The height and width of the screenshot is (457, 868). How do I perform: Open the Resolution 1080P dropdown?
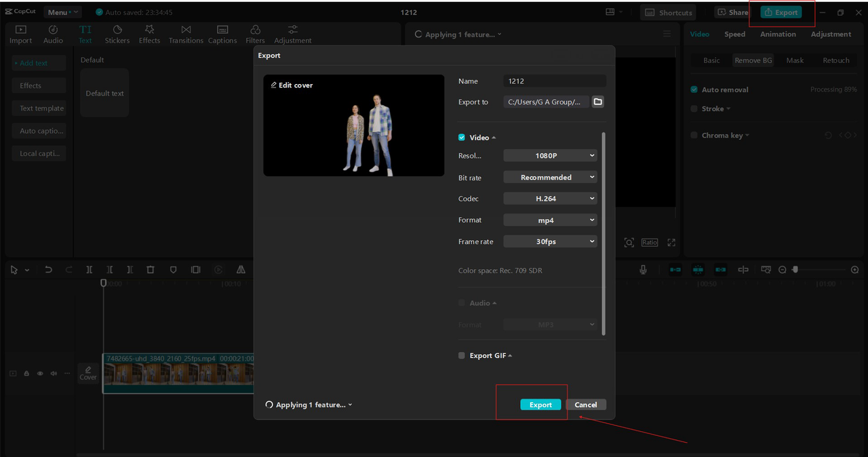coord(549,156)
